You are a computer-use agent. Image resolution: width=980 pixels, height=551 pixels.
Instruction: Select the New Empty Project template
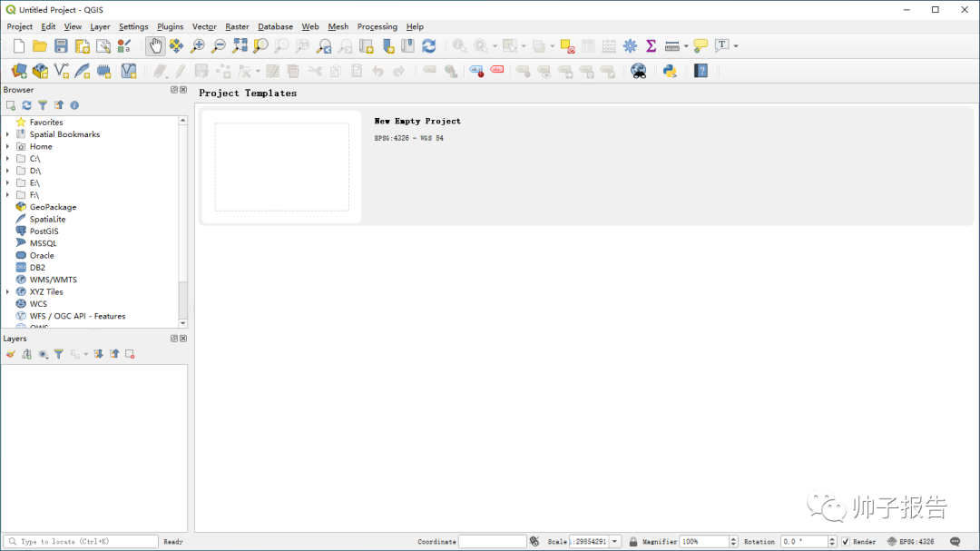point(586,166)
